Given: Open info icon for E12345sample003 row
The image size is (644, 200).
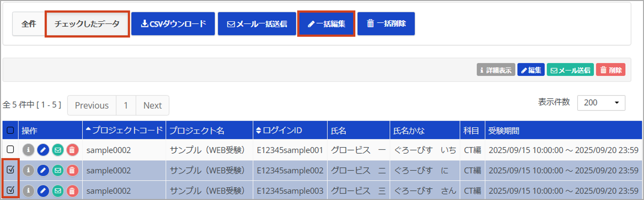Looking at the screenshot, I should (x=28, y=191).
